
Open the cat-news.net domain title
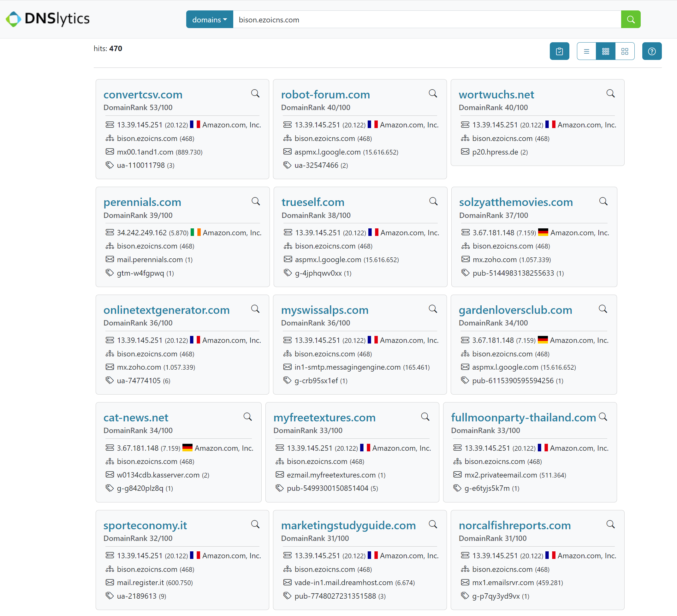[x=136, y=418]
